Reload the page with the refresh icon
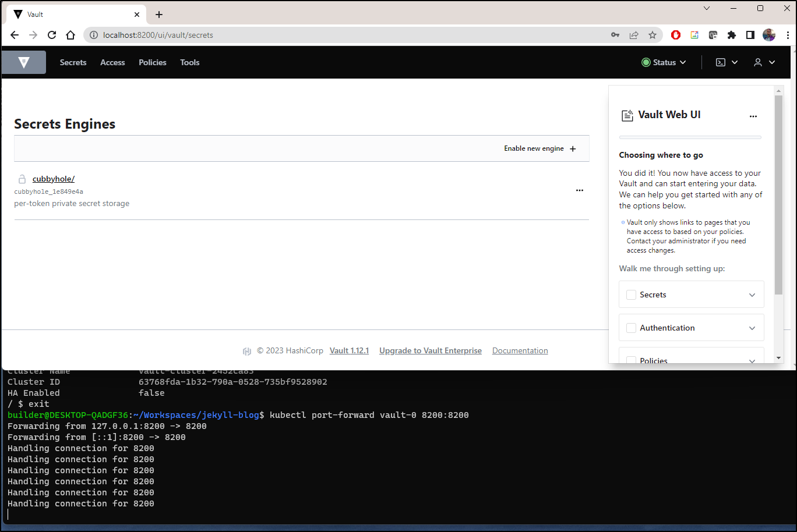This screenshot has height=532, width=797. point(52,35)
